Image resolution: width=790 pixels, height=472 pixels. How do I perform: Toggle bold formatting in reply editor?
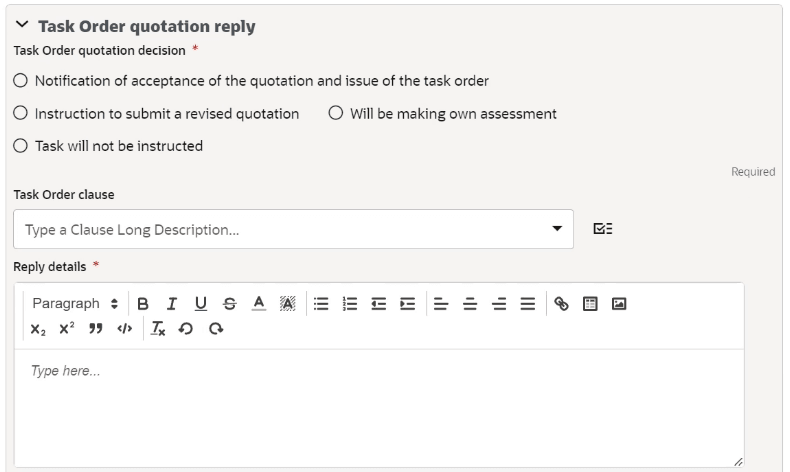143,304
